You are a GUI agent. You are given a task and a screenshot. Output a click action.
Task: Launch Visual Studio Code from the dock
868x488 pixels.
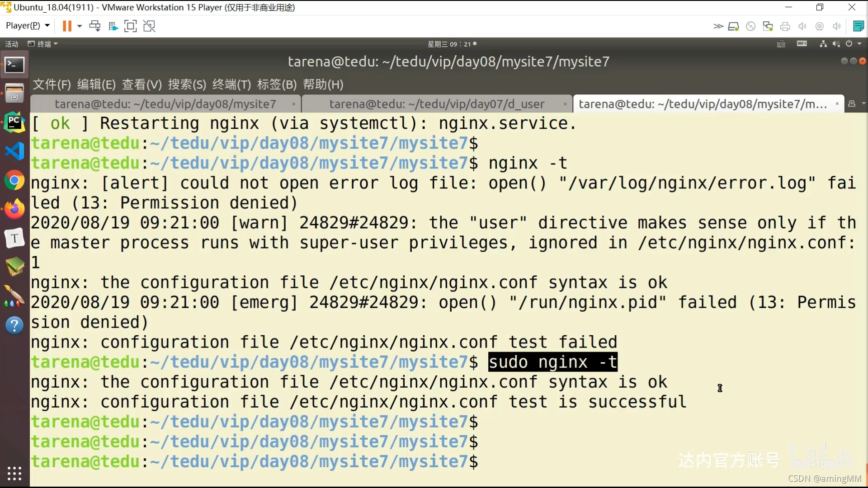[14, 151]
